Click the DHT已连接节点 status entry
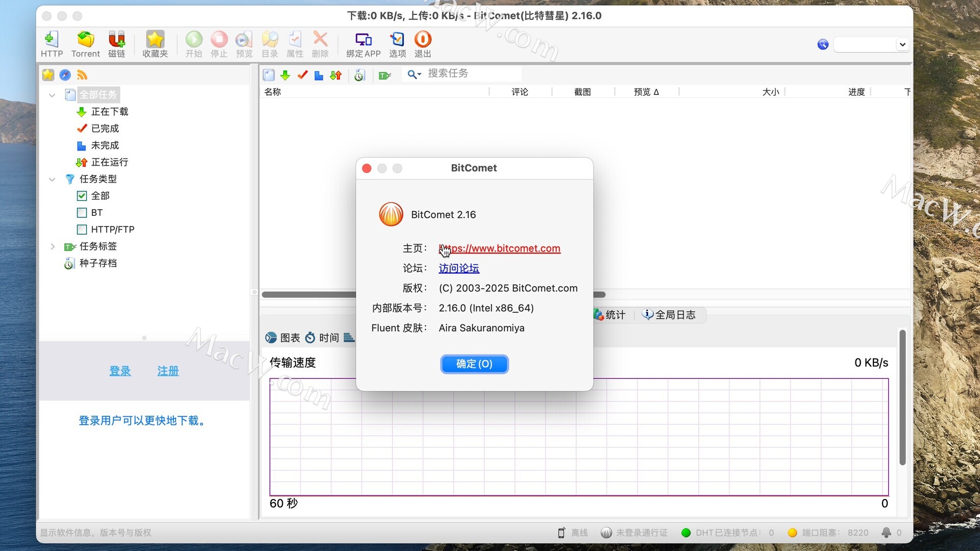The width and height of the screenshot is (980, 551). 728,533
